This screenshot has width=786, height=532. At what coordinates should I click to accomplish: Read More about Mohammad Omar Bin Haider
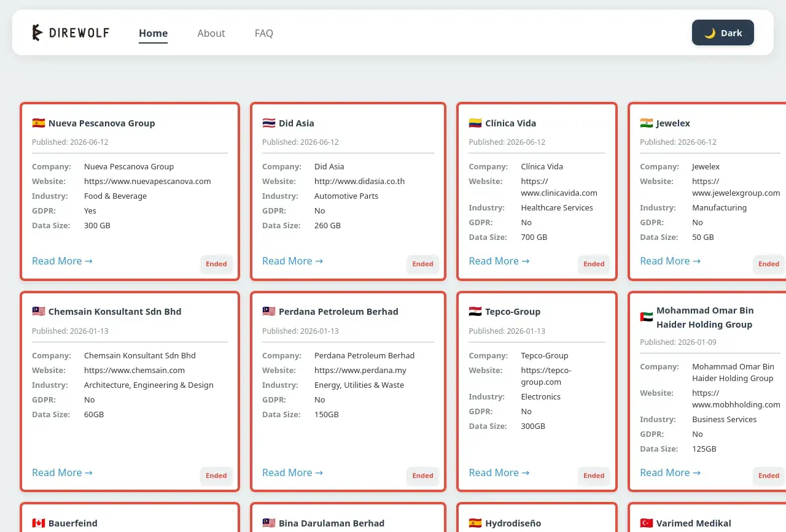670,472
